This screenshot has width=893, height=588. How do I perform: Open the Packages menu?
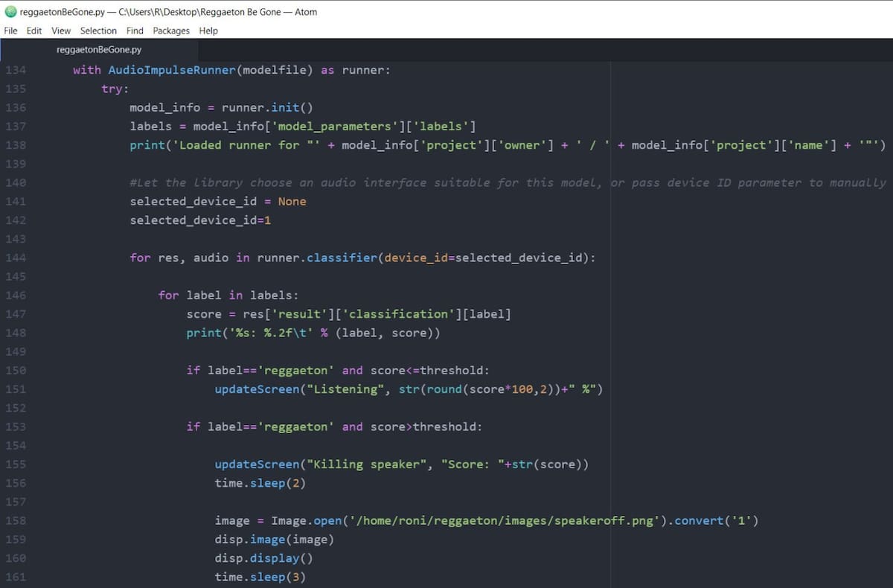(x=171, y=31)
